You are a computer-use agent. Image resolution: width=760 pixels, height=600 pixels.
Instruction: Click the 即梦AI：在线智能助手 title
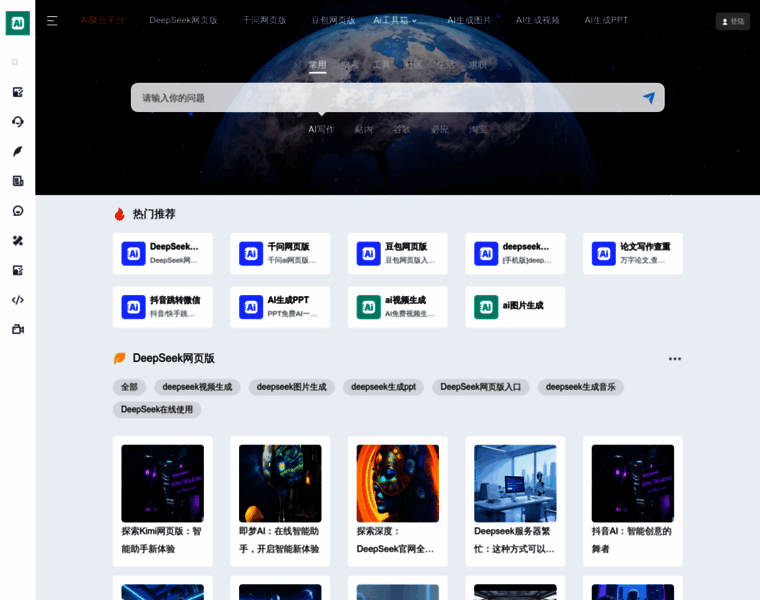279,540
